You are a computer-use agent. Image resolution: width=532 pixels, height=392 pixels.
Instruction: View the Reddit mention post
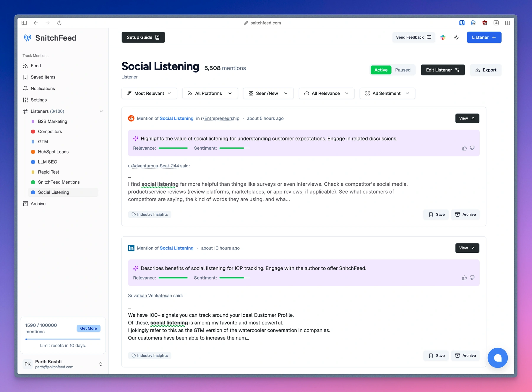click(467, 118)
